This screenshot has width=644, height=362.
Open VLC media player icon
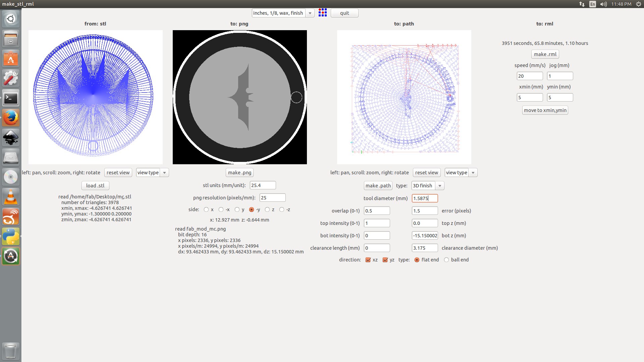[x=11, y=197]
